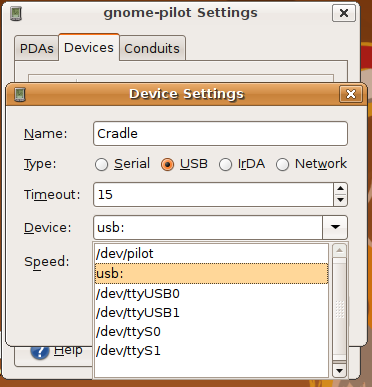Close the gnome-pilot Settings window

coord(344,13)
